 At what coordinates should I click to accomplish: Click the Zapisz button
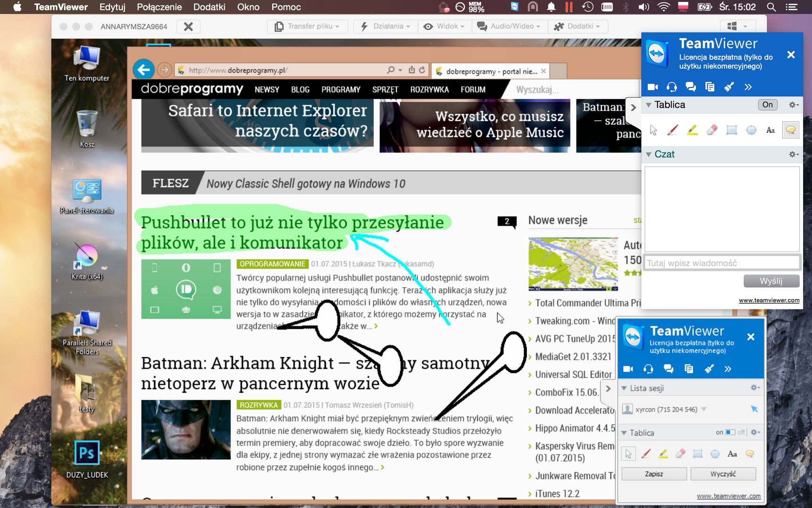click(x=654, y=474)
